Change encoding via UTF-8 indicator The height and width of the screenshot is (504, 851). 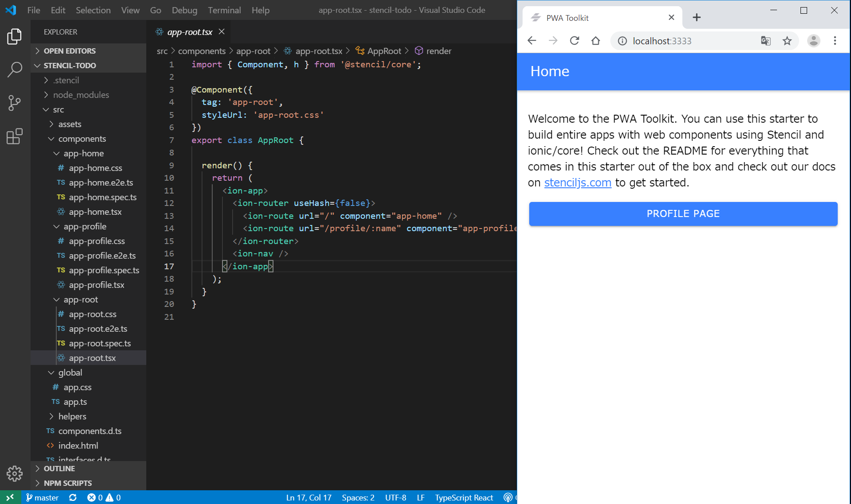[395, 497]
